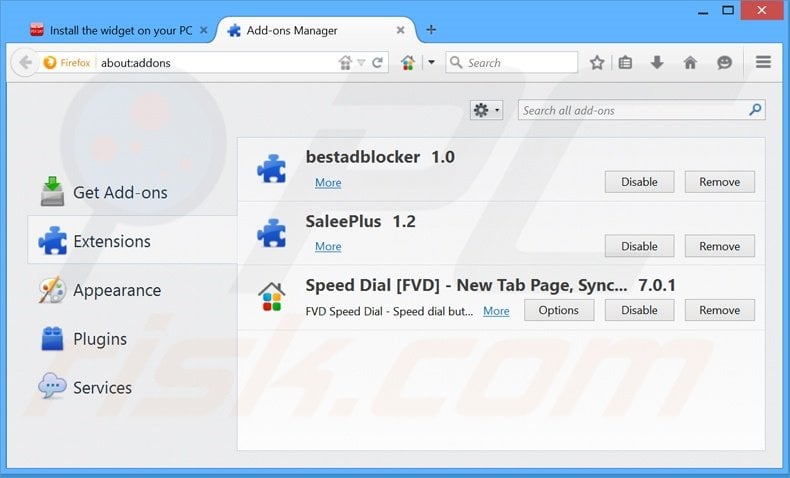This screenshot has height=478, width=790.
Task: Open the dropdown arrow next to Speed Dial icon
Action: [x=431, y=62]
